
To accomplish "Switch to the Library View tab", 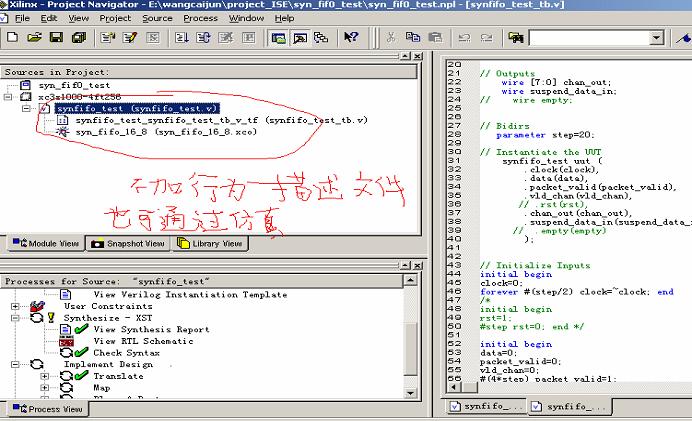I will 210,243.
